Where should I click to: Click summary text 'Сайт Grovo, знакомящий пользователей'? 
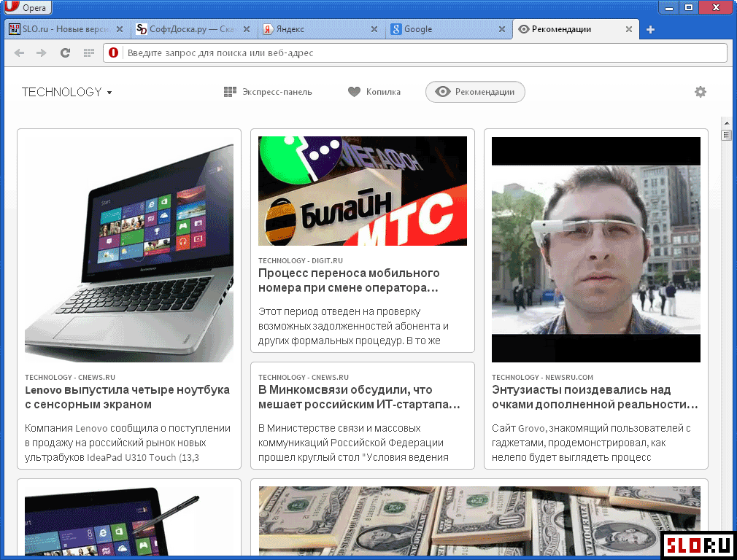click(x=591, y=443)
